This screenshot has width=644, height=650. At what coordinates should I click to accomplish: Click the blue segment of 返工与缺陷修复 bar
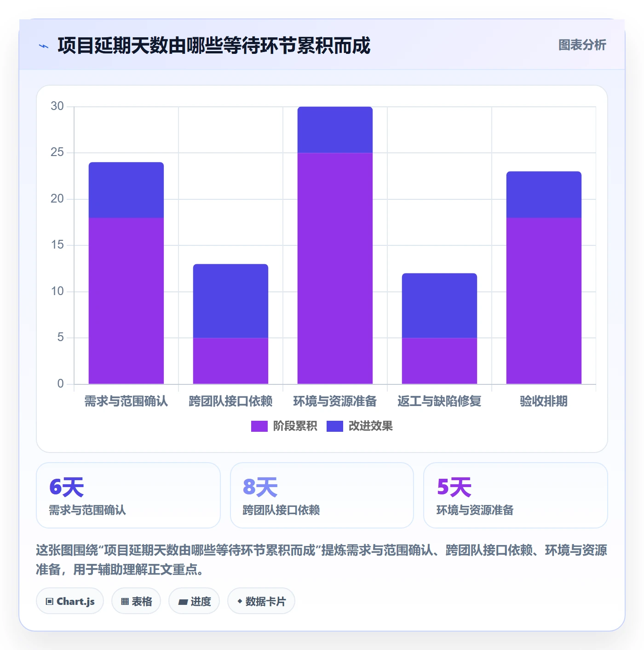click(x=439, y=306)
